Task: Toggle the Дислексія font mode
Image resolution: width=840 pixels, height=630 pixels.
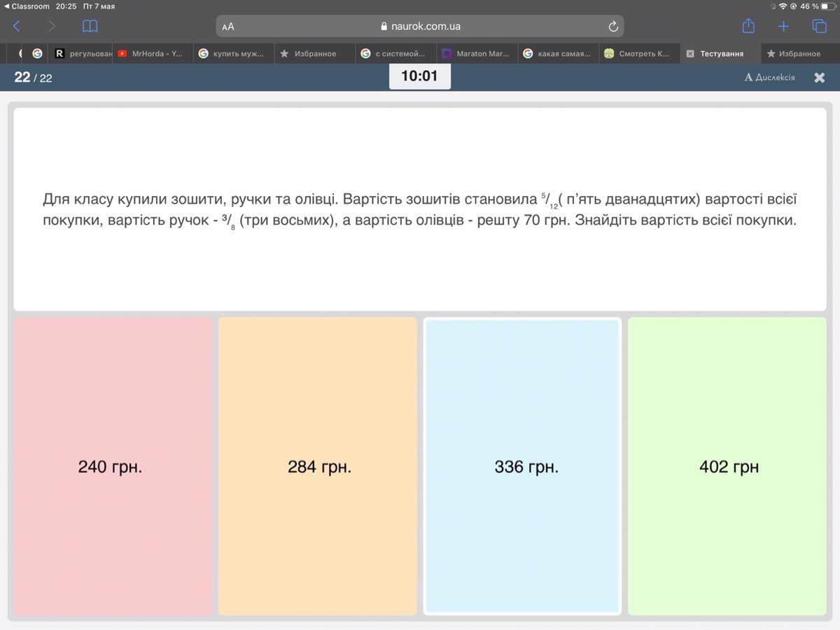Action: (769, 78)
